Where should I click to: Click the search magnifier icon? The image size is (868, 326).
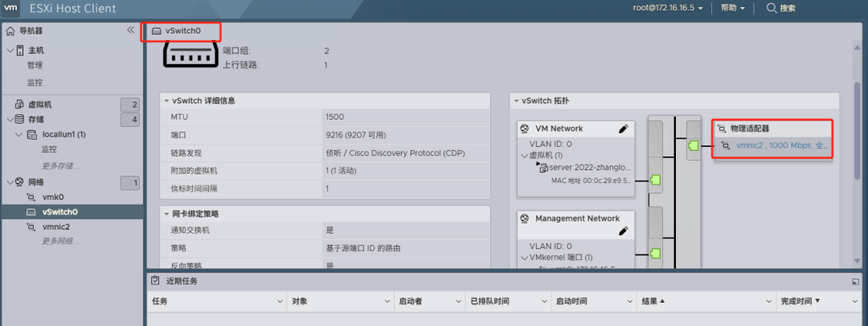click(771, 8)
